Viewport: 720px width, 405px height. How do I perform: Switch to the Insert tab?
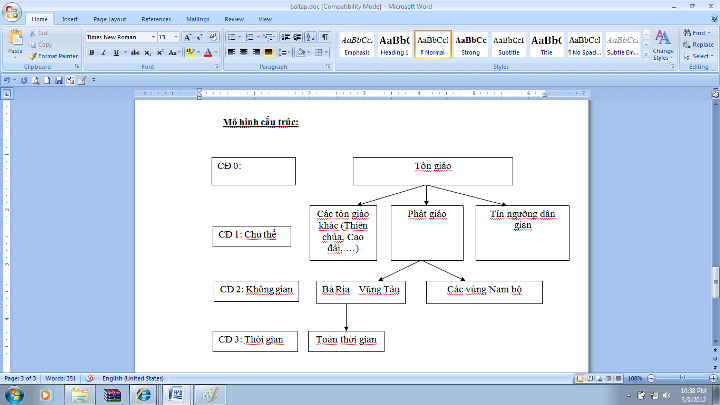[x=70, y=19]
